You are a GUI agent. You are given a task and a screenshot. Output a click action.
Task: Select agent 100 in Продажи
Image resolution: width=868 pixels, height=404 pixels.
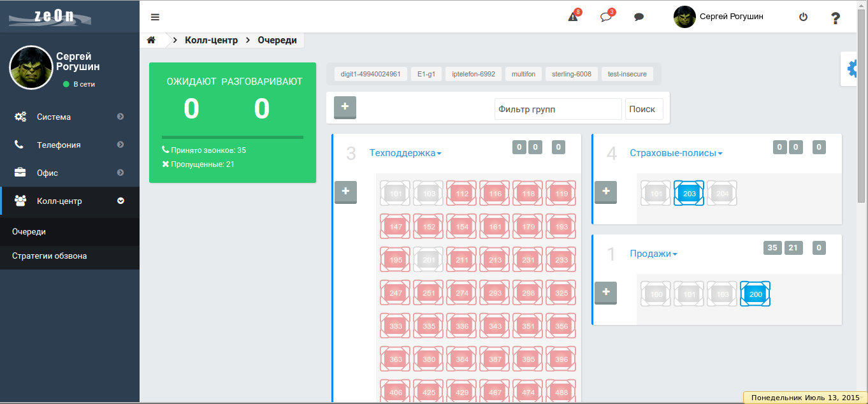pos(656,294)
